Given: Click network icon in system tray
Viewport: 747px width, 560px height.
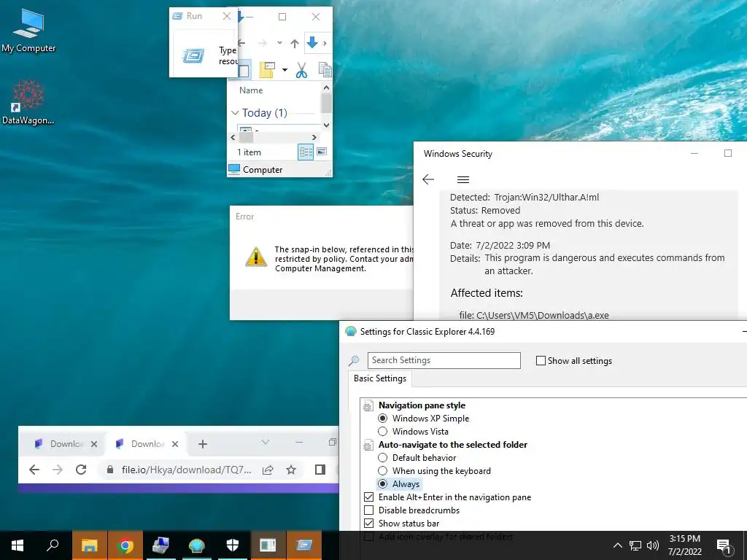Looking at the screenshot, I should click(635, 545).
